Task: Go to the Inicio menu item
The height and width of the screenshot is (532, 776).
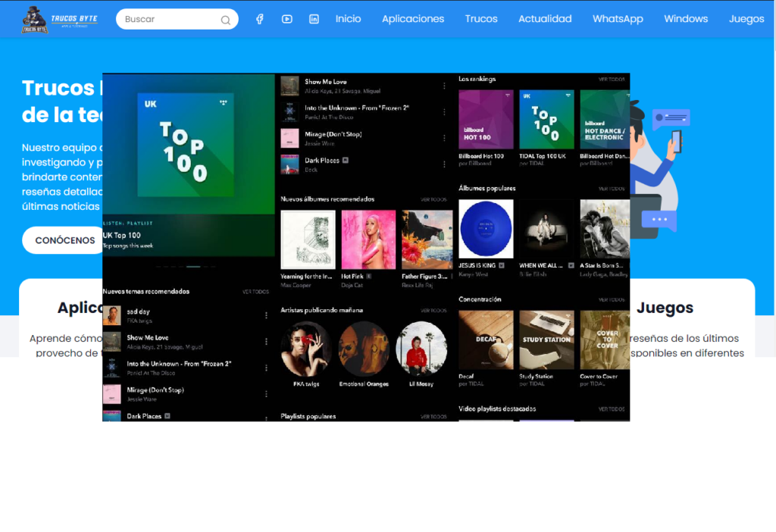Action: pos(348,19)
